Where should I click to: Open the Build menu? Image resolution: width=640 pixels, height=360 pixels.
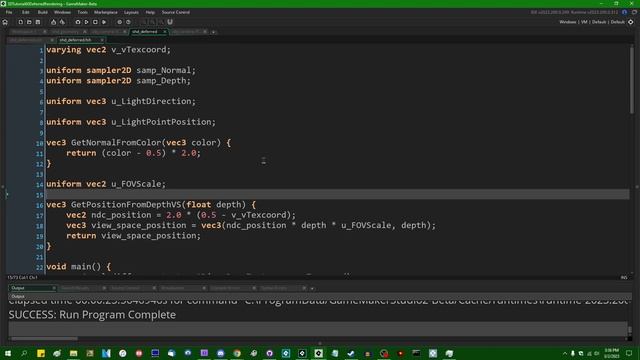[42, 12]
